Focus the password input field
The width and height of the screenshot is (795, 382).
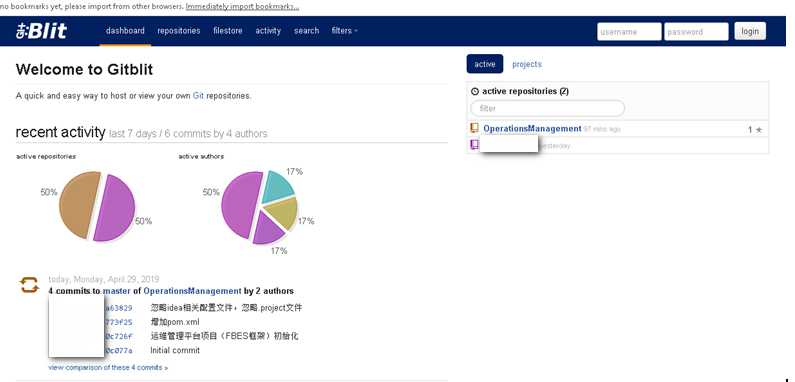pyautogui.click(x=696, y=31)
